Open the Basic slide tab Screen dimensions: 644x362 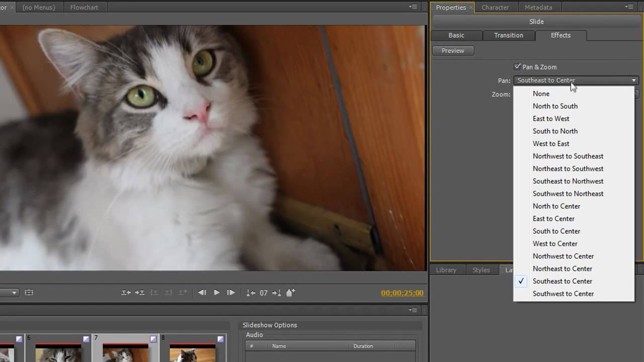click(456, 35)
